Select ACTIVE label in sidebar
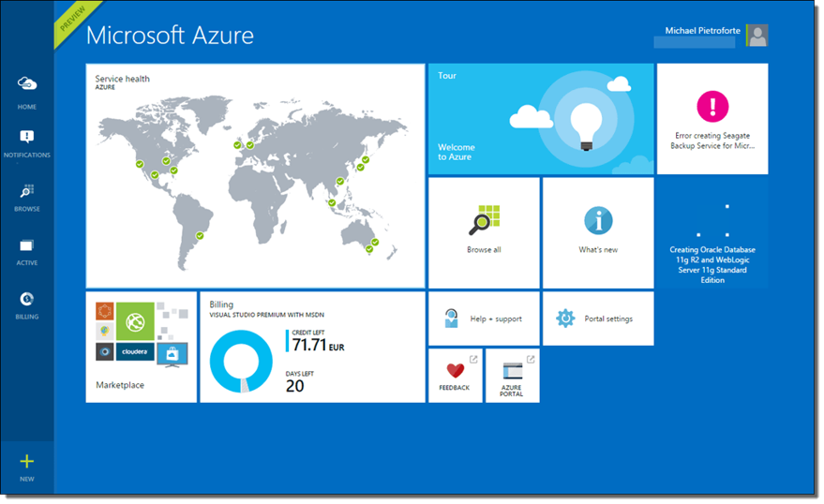The height and width of the screenshot is (504, 824). pos(27,263)
